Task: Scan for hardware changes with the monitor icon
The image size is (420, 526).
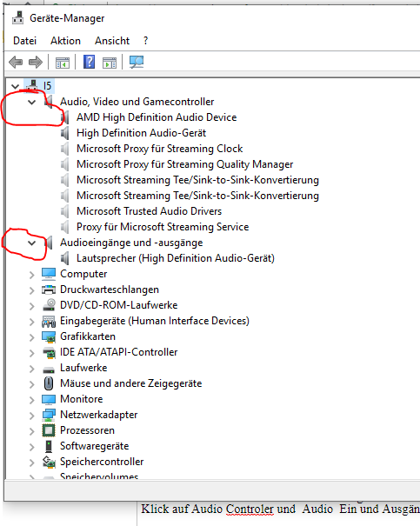Action: pyautogui.click(x=137, y=62)
